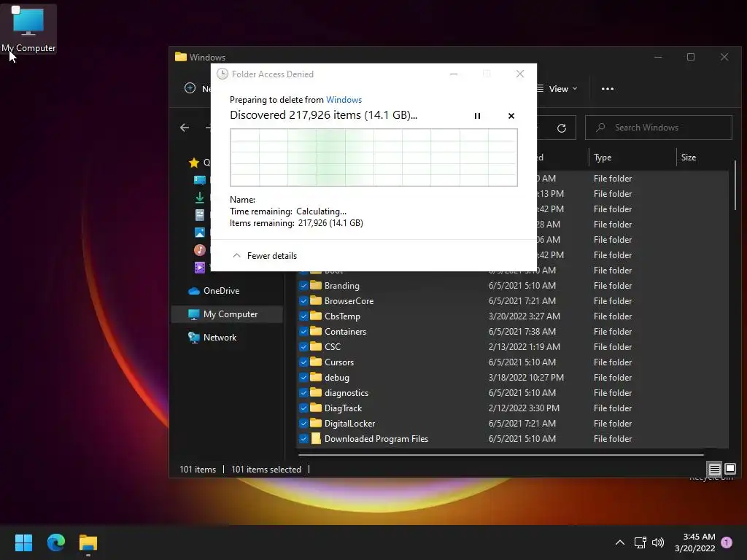The image size is (747, 560).
Task: Open the Pictures icon in sidebar
Action: pos(200,233)
